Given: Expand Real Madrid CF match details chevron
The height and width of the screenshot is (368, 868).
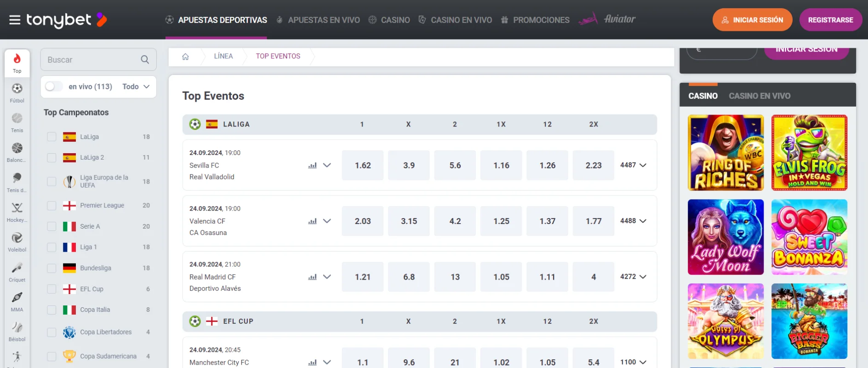Looking at the screenshot, I should [327, 277].
